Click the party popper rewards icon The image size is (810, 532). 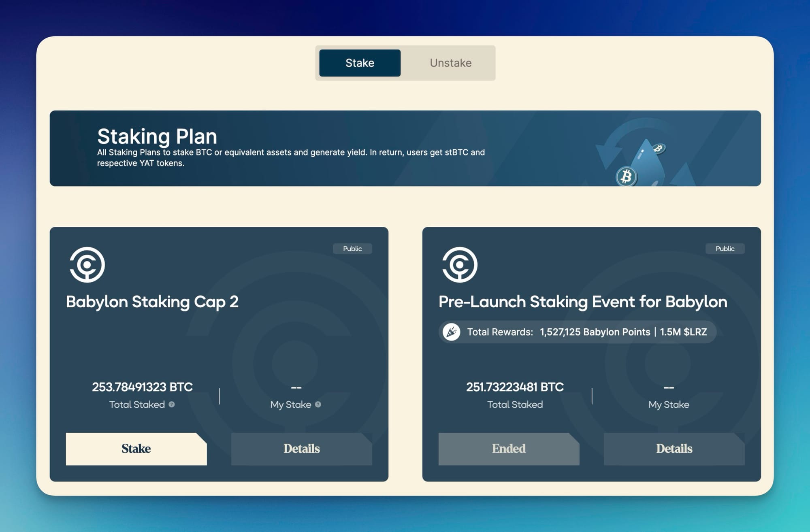pyautogui.click(x=451, y=332)
